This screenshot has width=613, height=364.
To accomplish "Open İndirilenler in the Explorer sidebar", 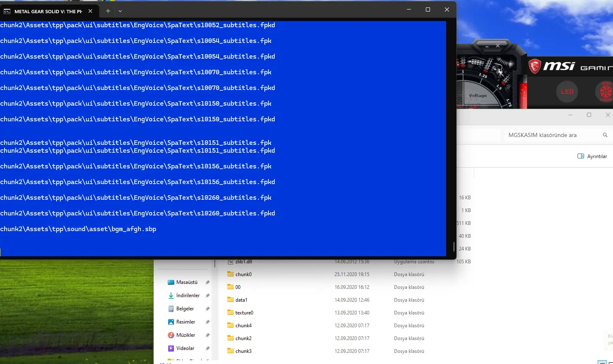I will [x=188, y=295].
